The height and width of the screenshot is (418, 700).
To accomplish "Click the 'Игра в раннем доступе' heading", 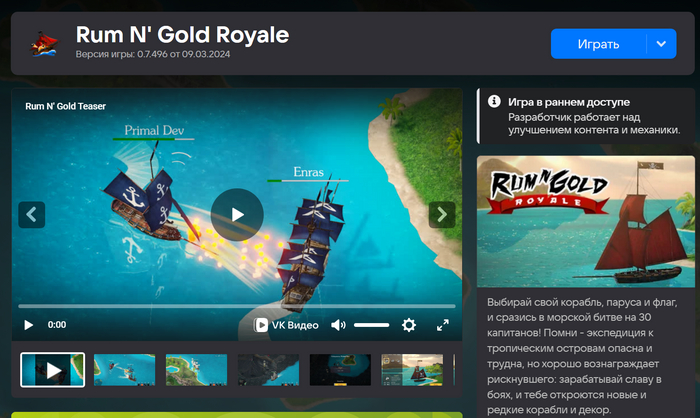I will pyautogui.click(x=569, y=102).
